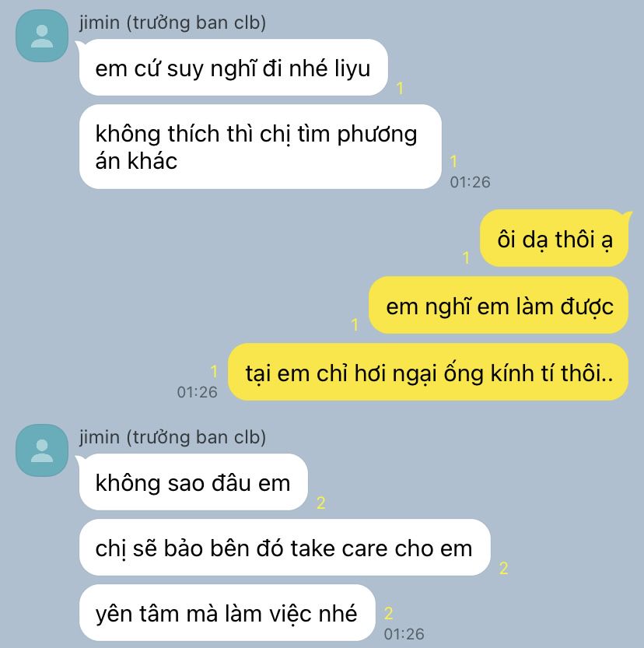
Task: Select message "em cứ suy nghĩ đi nhé liyu"
Action: [x=233, y=68]
